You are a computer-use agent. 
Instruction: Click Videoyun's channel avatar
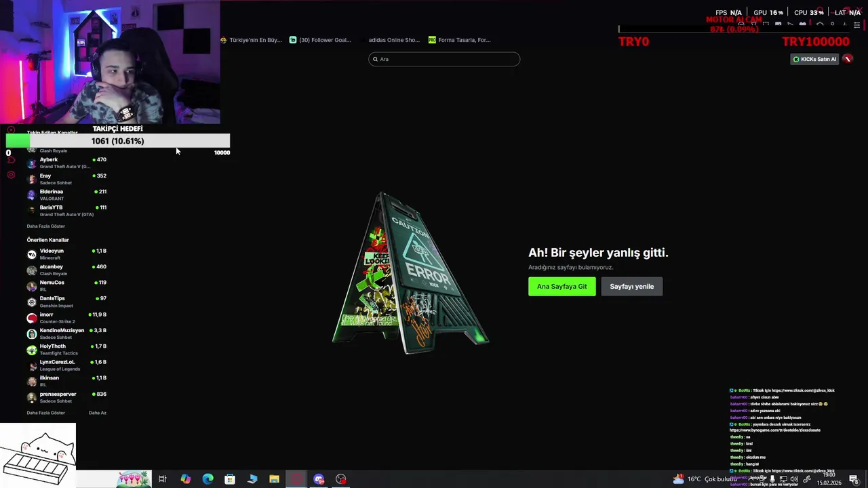click(x=31, y=254)
